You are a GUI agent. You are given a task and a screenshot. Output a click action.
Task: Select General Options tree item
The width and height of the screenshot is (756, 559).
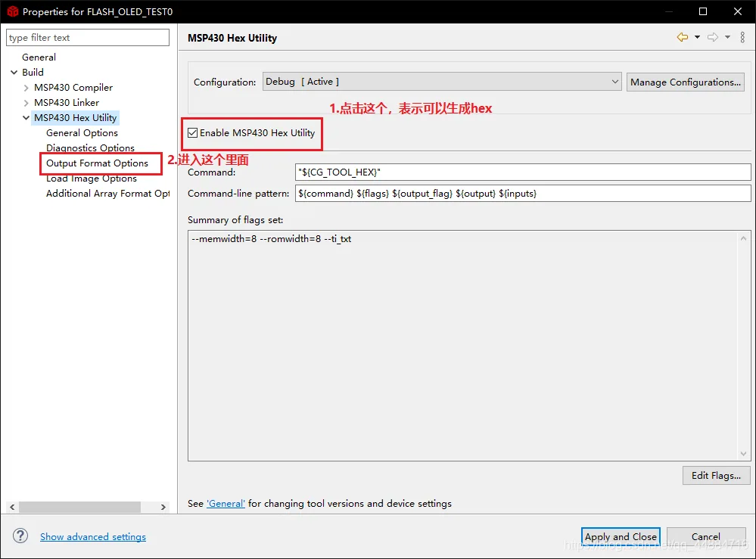[82, 133]
